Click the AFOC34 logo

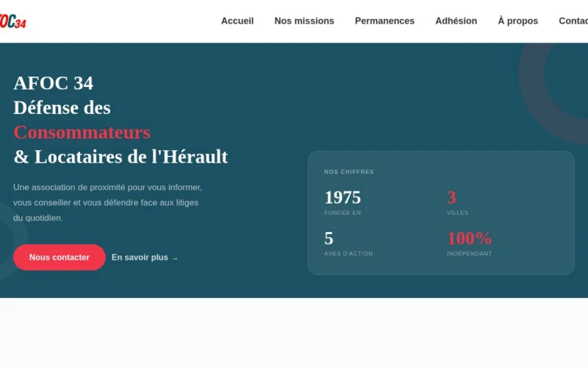pyautogui.click(x=12, y=21)
